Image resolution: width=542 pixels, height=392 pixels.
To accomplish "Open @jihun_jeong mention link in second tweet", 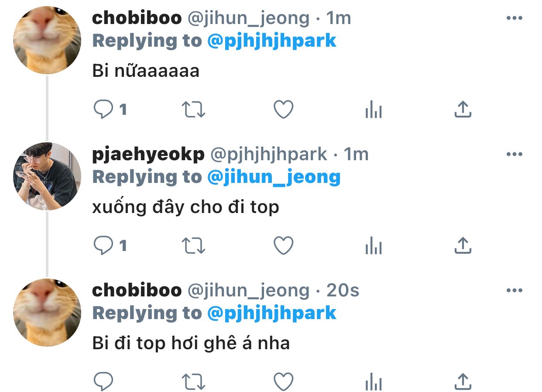I will coord(274,177).
